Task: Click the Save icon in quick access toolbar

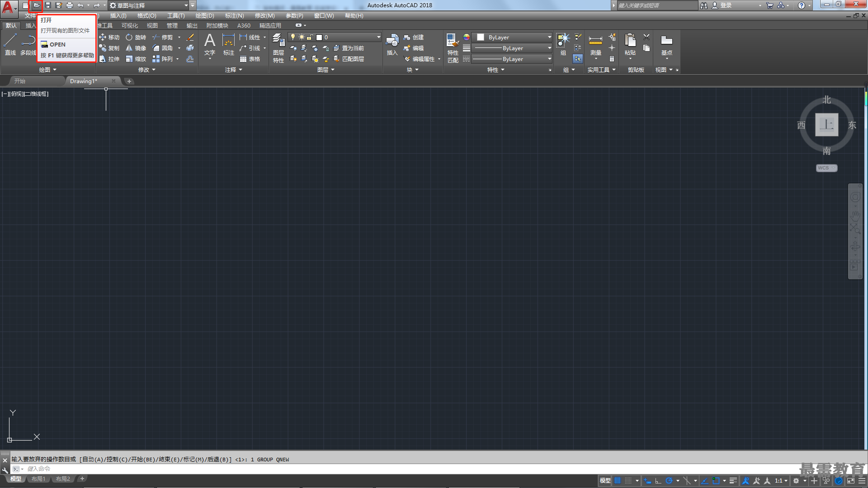Action: click(48, 5)
